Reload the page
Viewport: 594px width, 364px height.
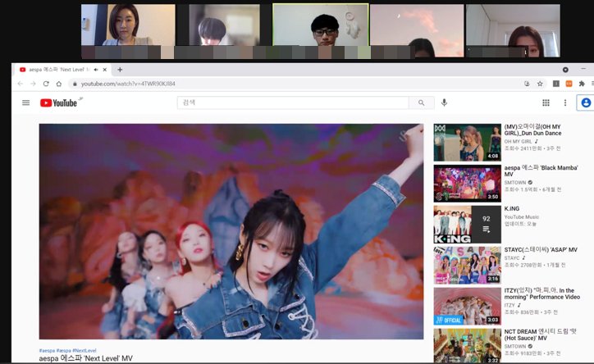46,84
